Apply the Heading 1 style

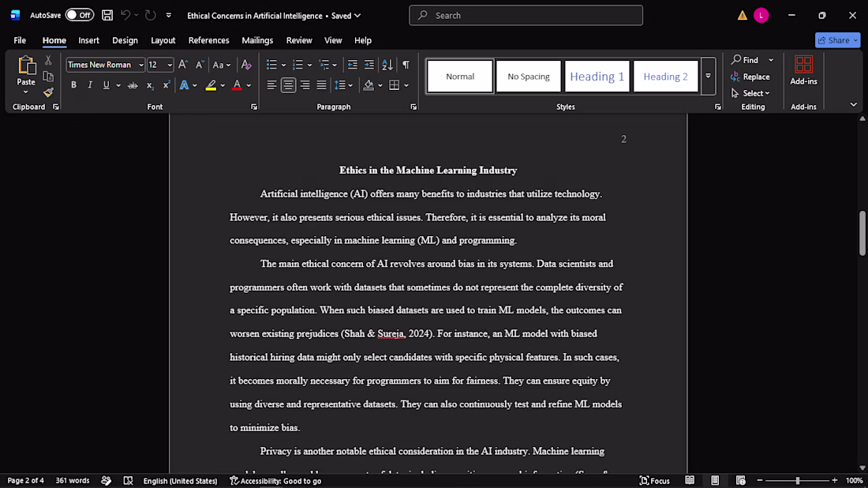click(597, 77)
